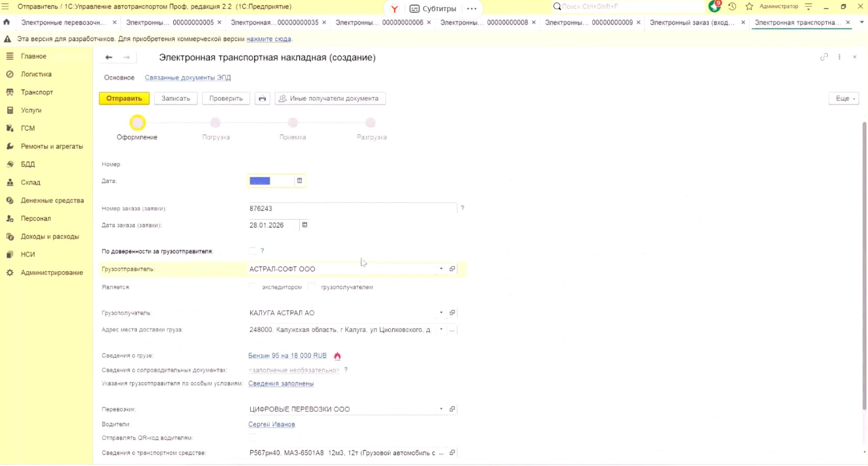Click the home icon in tab bar
The height and width of the screenshot is (466, 868).
point(7,22)
